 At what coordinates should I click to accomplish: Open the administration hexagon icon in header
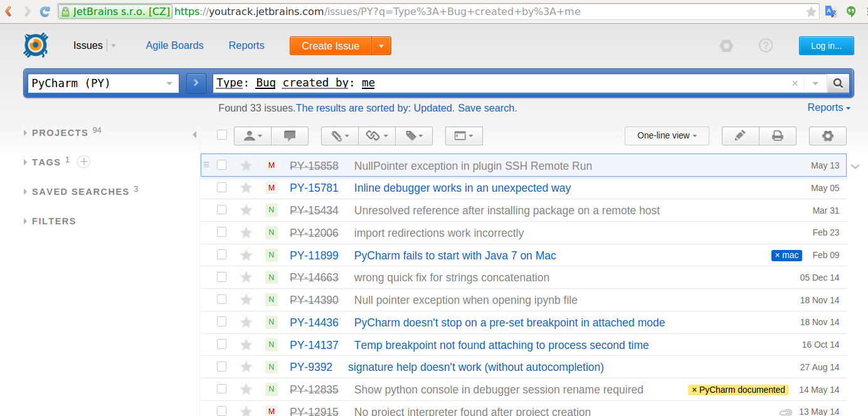pos(726,46)
